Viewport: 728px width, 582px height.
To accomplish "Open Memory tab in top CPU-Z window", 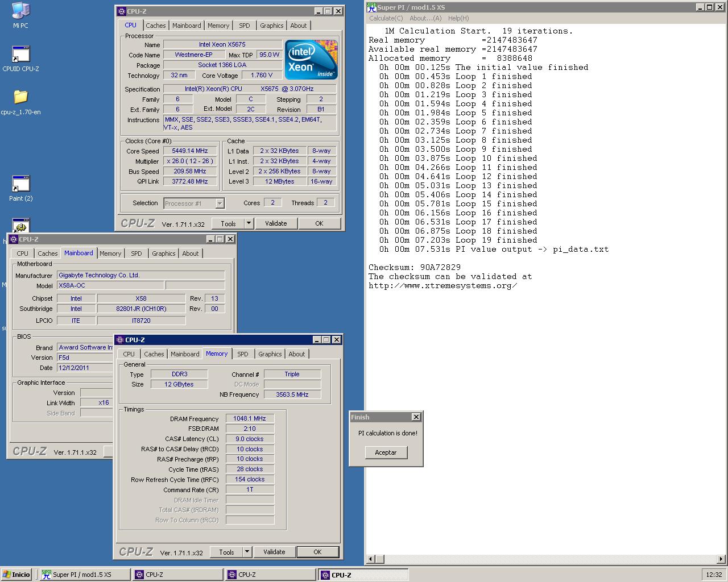I will click(x=218, y=26).
